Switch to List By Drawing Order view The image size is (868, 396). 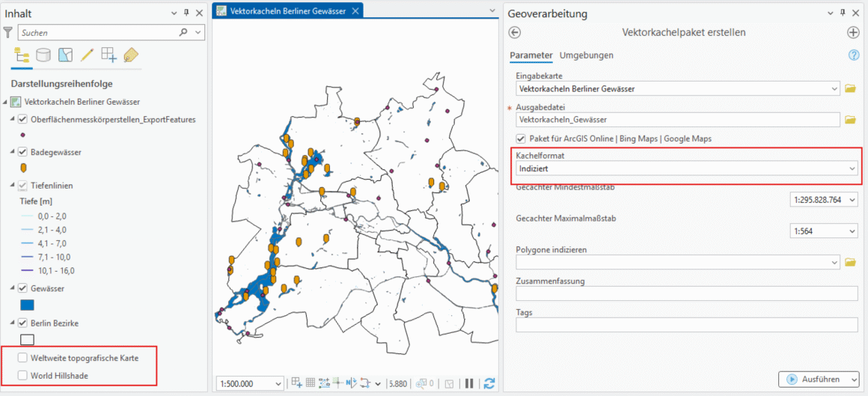21,55
